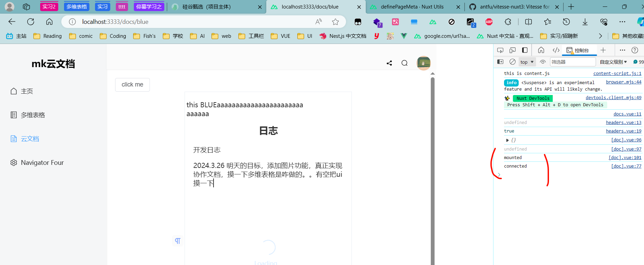Open the top context dropdown
644x265 pixels.
coord(527,62)
